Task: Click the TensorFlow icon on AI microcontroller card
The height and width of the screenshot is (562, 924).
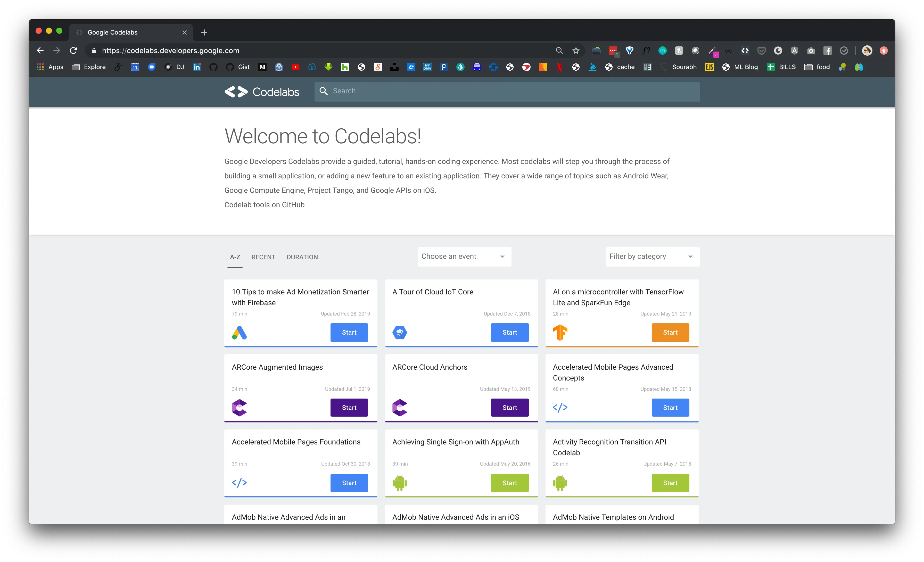Action: coord(560,333)
